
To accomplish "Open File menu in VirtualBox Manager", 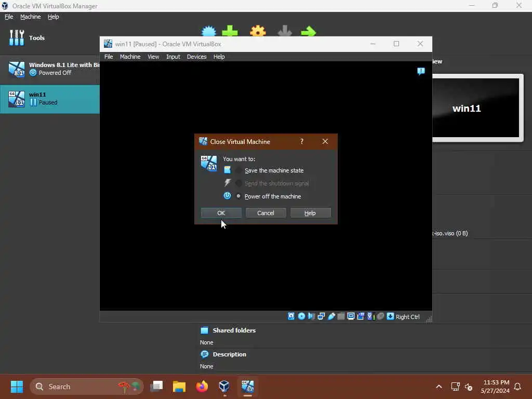I will pos(9,17).
